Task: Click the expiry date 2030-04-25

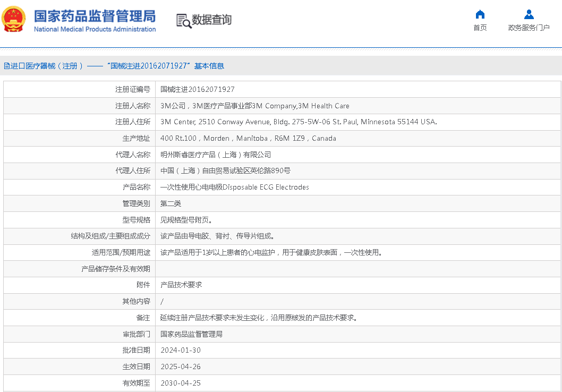Action: tap(180, 383)
